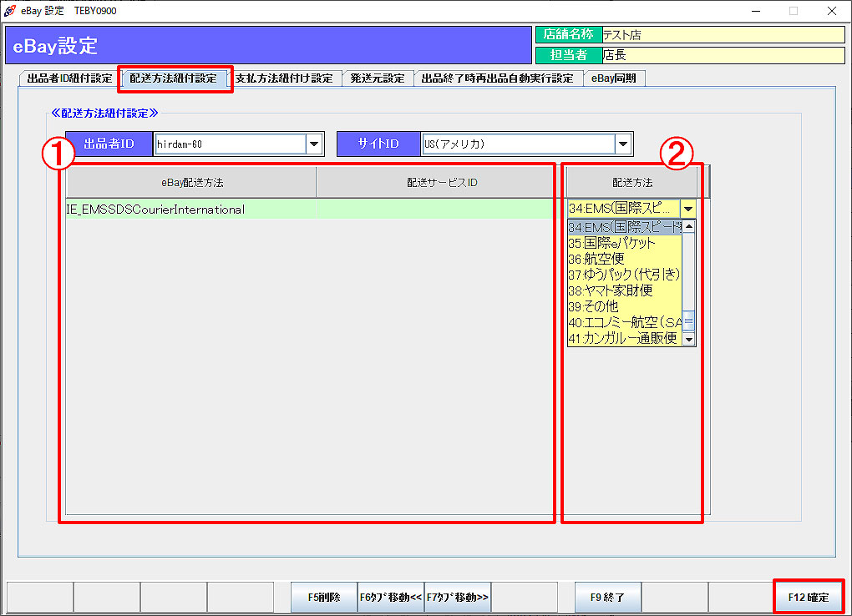Select 37:ゆうパック(代引き) in the list
The image size is (852, 616).
point(623,275)
